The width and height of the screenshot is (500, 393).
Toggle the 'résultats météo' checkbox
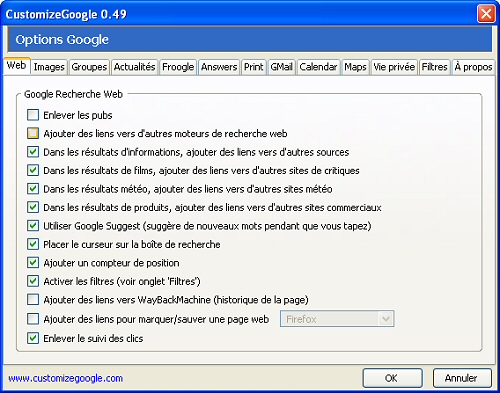coord(33,189)
